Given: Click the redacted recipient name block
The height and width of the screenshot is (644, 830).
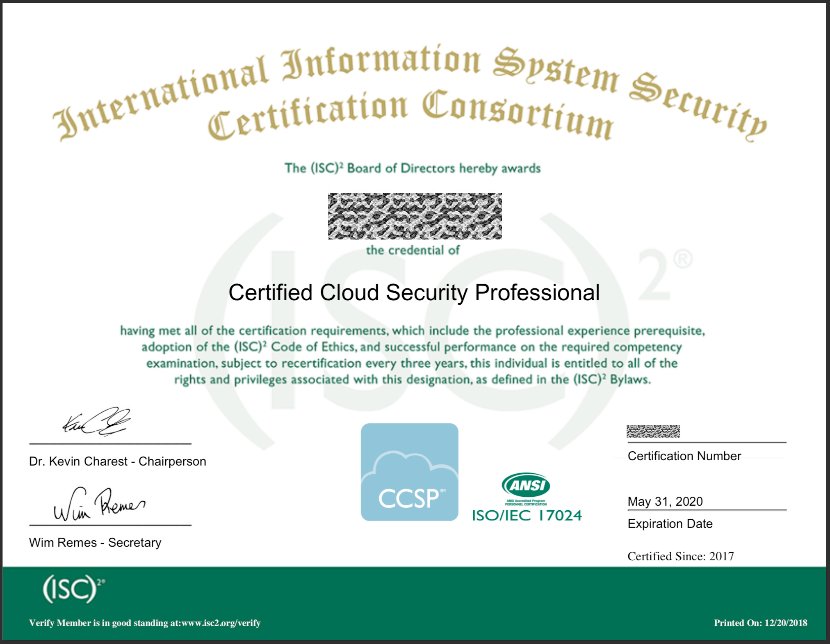Looking at the screenshot, I should [x=415, y=216].
